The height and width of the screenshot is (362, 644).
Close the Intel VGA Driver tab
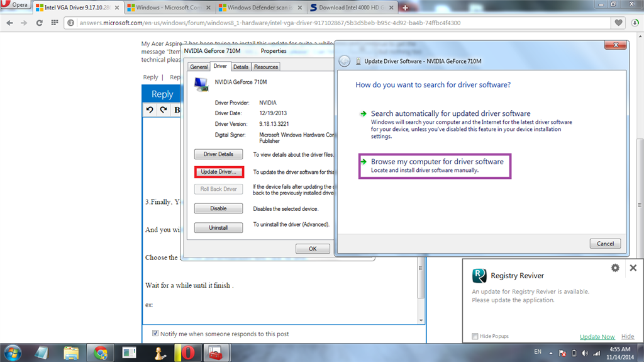[x=117, y=8]
